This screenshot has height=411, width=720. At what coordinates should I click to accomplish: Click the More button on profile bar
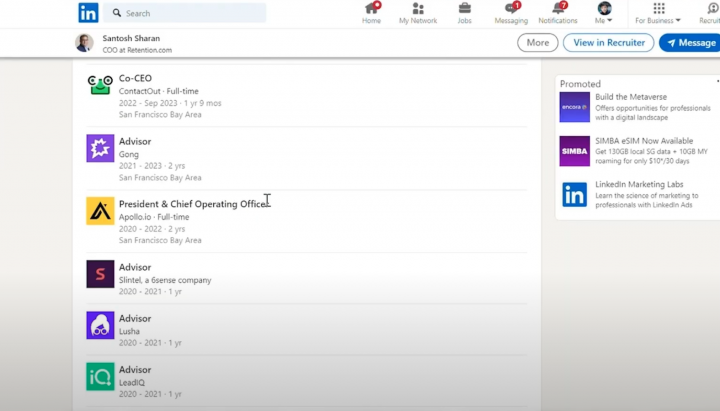click(x=537, y=42)
